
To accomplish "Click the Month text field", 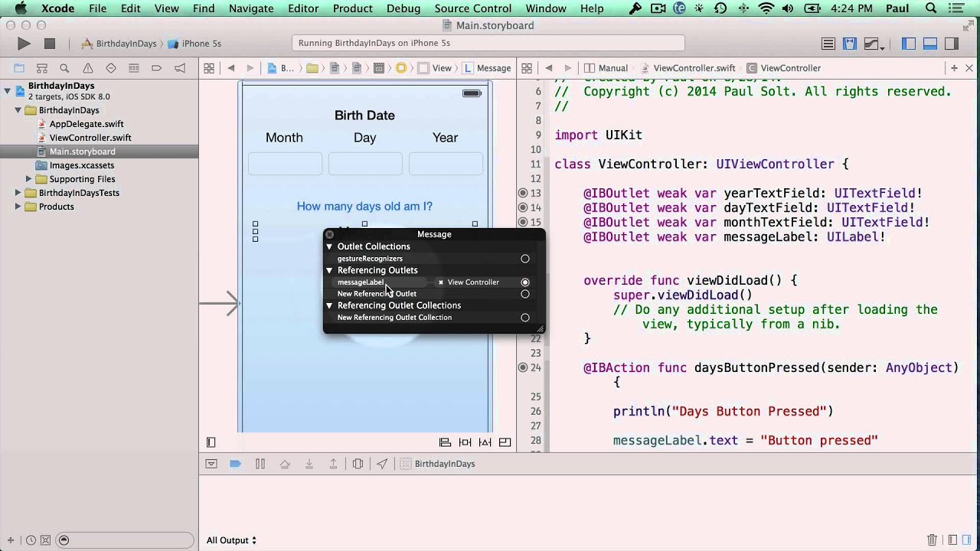I will click(285, 164).
